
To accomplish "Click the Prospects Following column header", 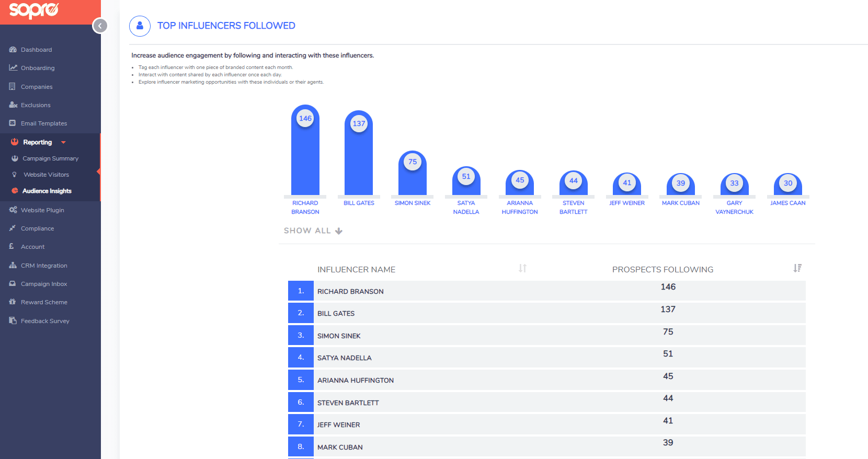I will coord(663,269).
